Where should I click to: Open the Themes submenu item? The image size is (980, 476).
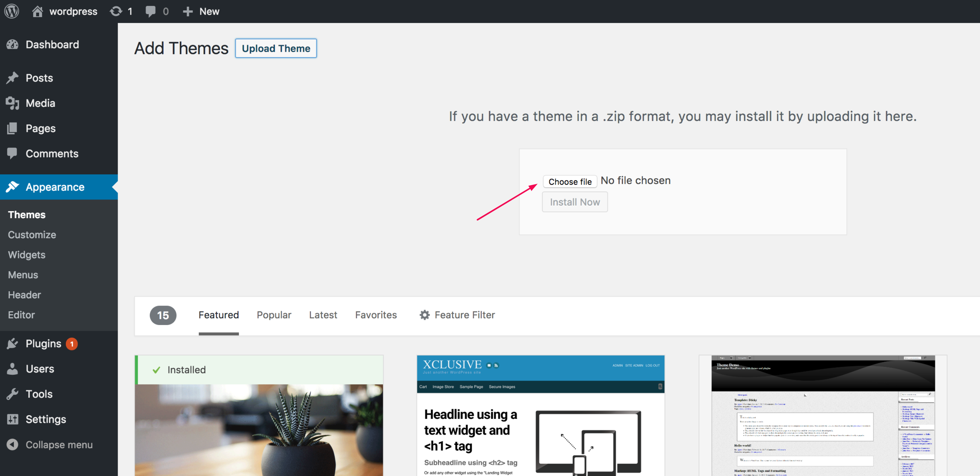(27, 214)
